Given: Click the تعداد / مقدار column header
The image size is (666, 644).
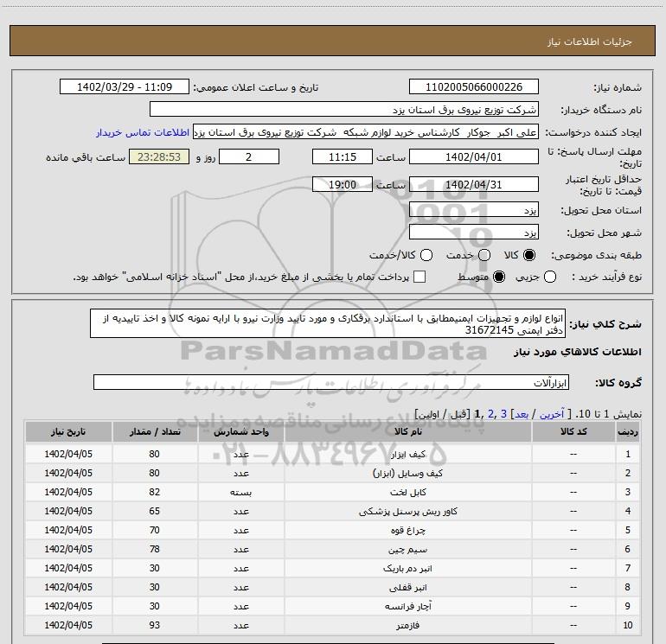Looking at the screenshot, I should (x=155, y=431).
